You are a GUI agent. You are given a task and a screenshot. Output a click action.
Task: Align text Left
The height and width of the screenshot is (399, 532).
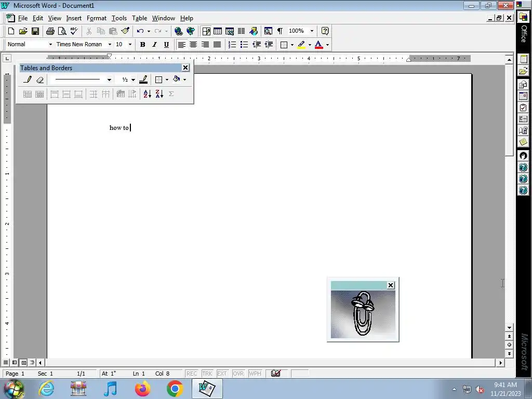181,45
